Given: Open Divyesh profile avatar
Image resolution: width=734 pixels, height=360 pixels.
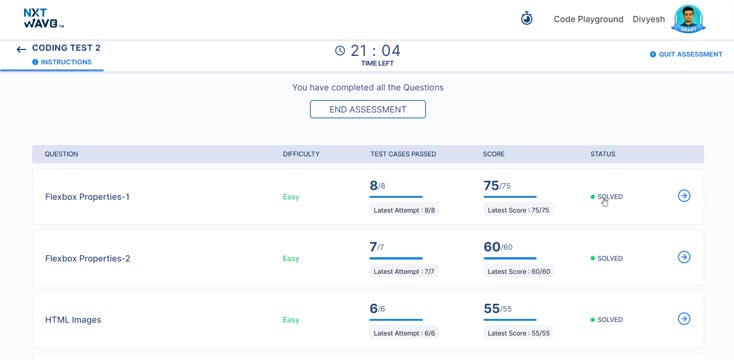Looking at the screenshot, I should pyautogui.click(x=688, y=19).
